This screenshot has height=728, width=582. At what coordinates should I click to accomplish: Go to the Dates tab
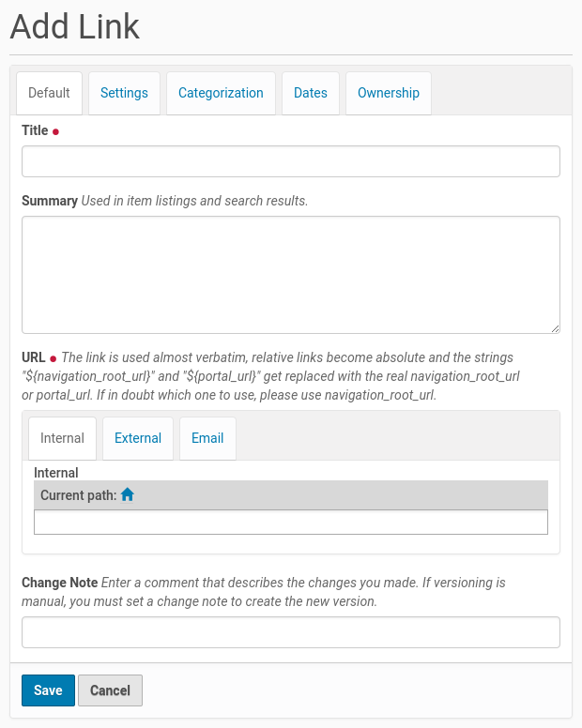pyautogui.click(x=311, y=93)
